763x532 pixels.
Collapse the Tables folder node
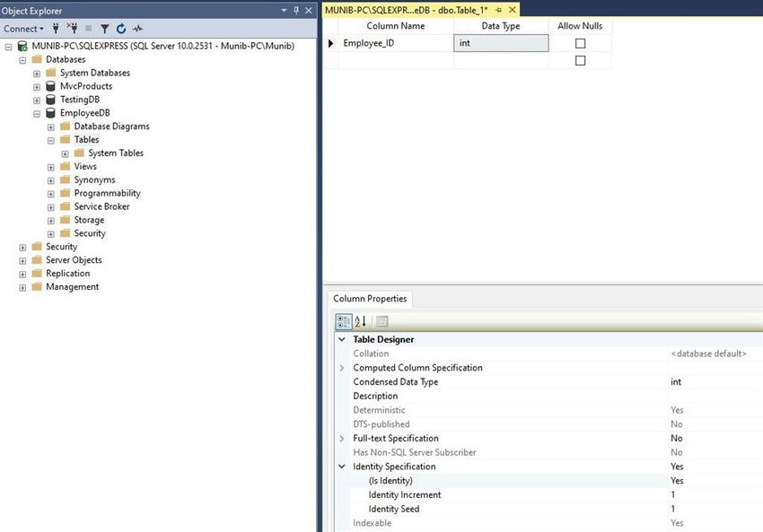pos(50,141)
